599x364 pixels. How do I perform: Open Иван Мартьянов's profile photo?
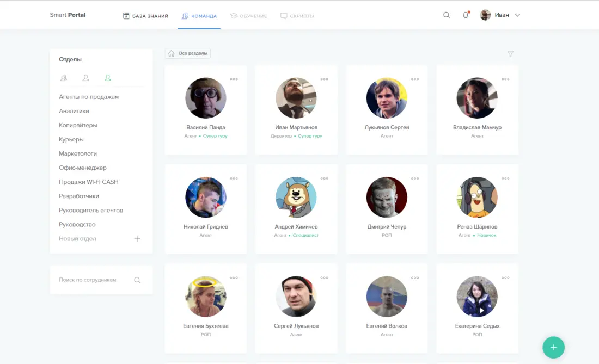pyautogui.click(x=296, y=98)
